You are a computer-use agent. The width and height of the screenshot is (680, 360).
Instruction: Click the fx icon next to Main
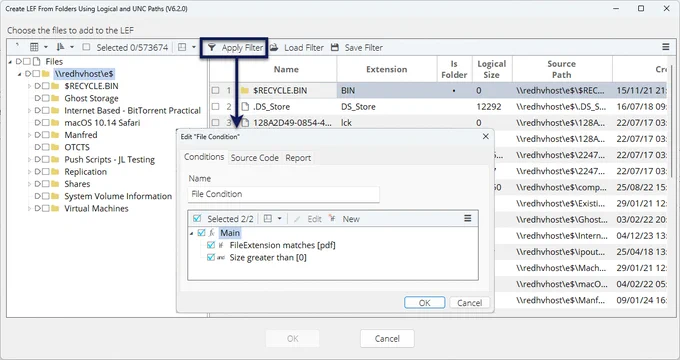pos(212,233)
